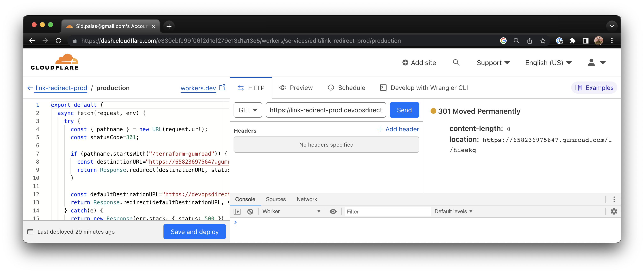Image resolution: width=644 pixels, height=273 pixels.
Task: Open a new browser tab
Action: [169, 26]
